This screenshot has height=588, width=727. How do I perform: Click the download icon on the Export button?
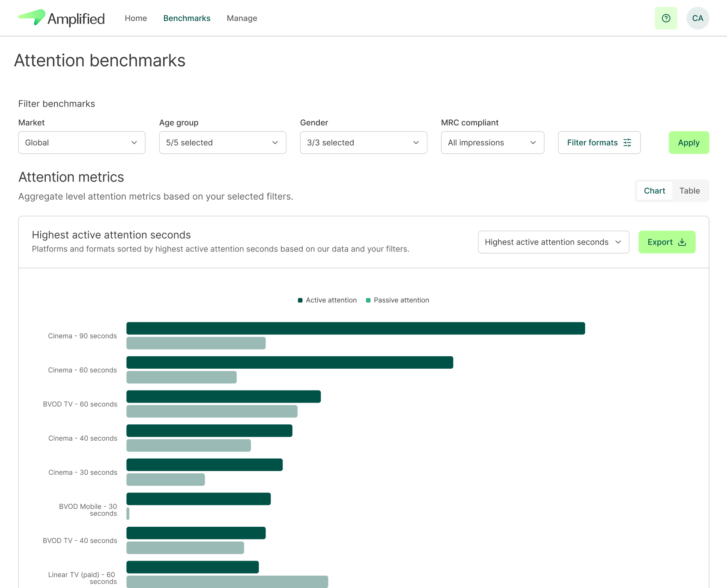[x=682, y=242]
